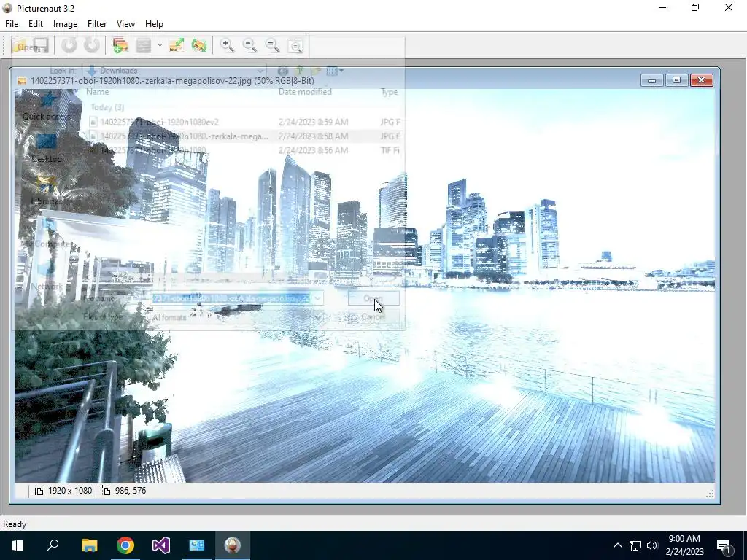
Task: Click the Undo toolbar icon
Action: click(69, 46)
